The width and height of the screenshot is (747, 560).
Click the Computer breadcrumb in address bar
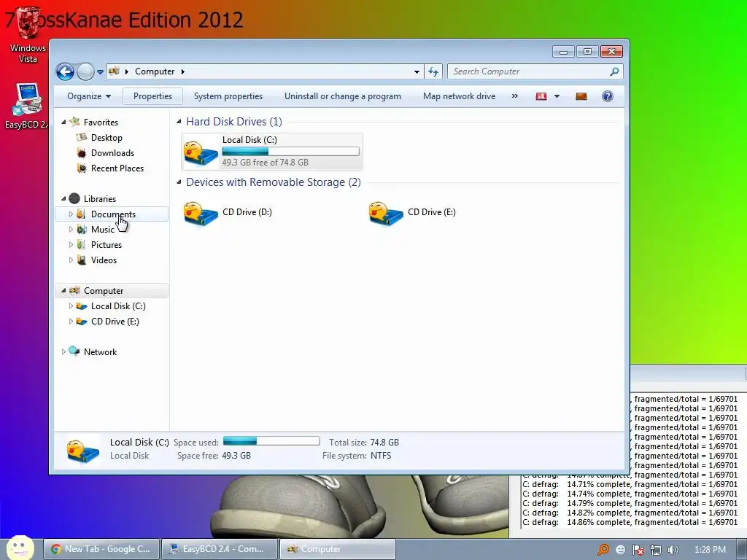155,71
